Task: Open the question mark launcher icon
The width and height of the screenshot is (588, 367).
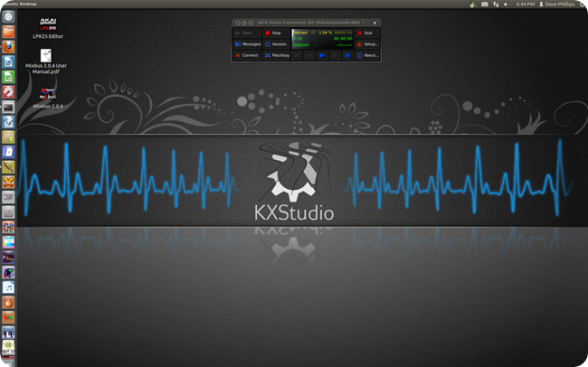Action: point(8,212)
